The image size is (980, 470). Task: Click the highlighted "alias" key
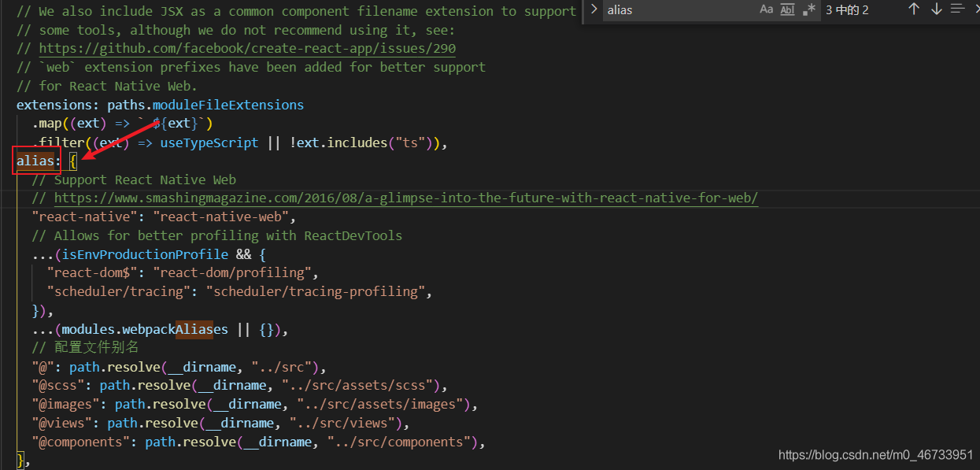(35, 161)
